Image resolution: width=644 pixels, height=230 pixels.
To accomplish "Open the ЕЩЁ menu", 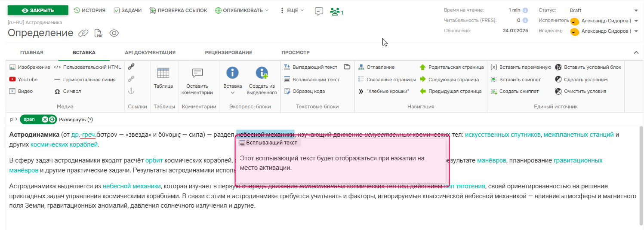I will (x=292, y=10).
